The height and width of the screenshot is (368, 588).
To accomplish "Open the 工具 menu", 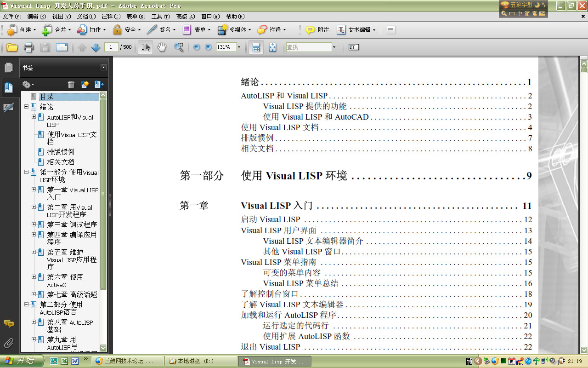I will tap(160, 17).
